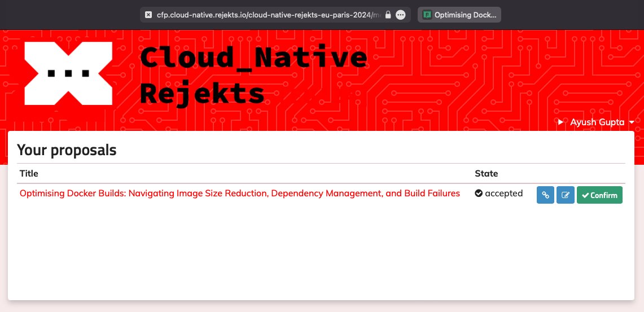
Task: Click the Title column header
Action: [x=29, y=173]
